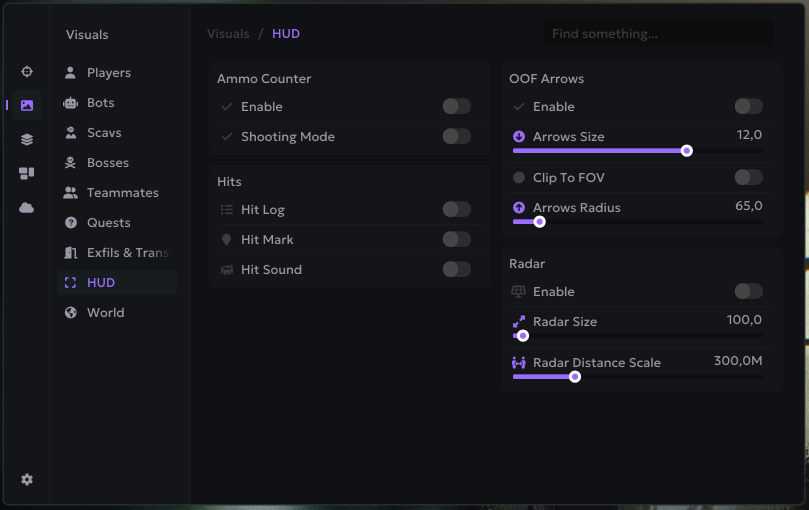Enable the Ammo Counter toggle
This screenshot has width=809, height=510.
pyautogui.click(x=456, y=107)
